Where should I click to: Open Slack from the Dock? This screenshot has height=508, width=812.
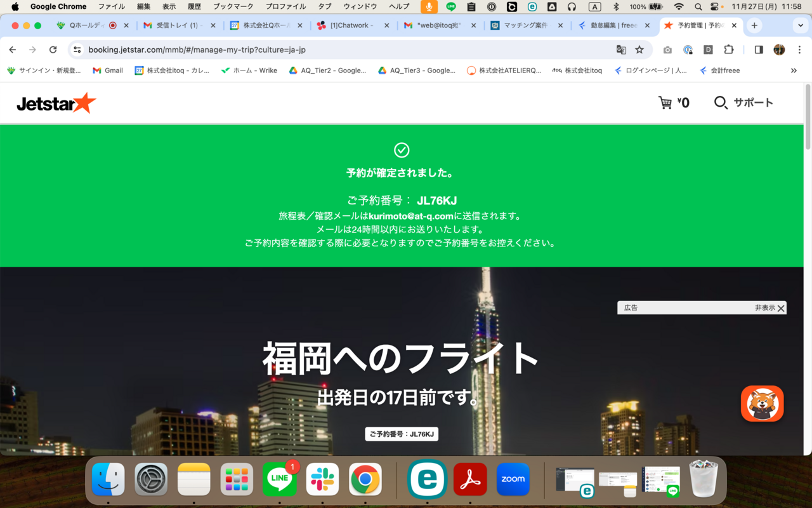click(322, 479)
